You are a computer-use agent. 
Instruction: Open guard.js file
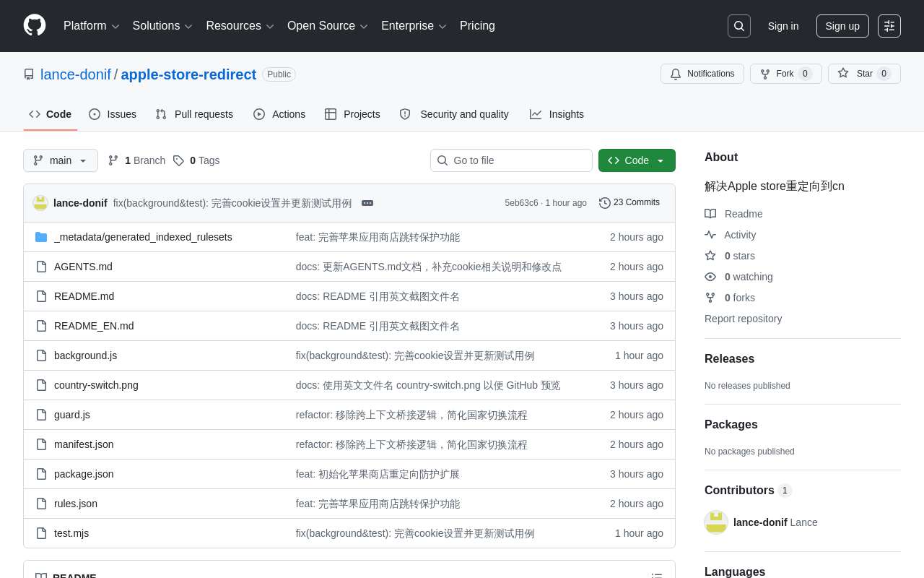tap(72, 415)
